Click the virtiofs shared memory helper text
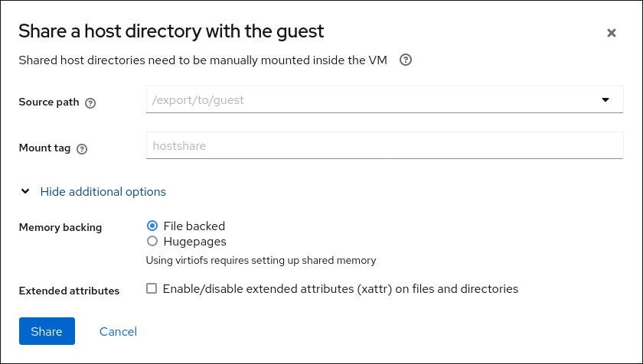The height and width of the screenshot is (364, 643). pos(260,260)
